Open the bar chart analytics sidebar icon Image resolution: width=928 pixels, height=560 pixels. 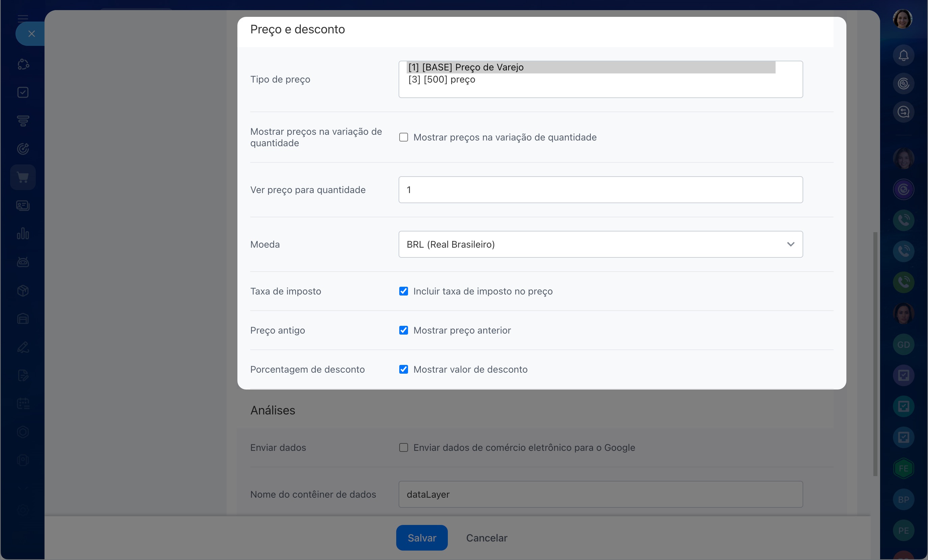23,234
